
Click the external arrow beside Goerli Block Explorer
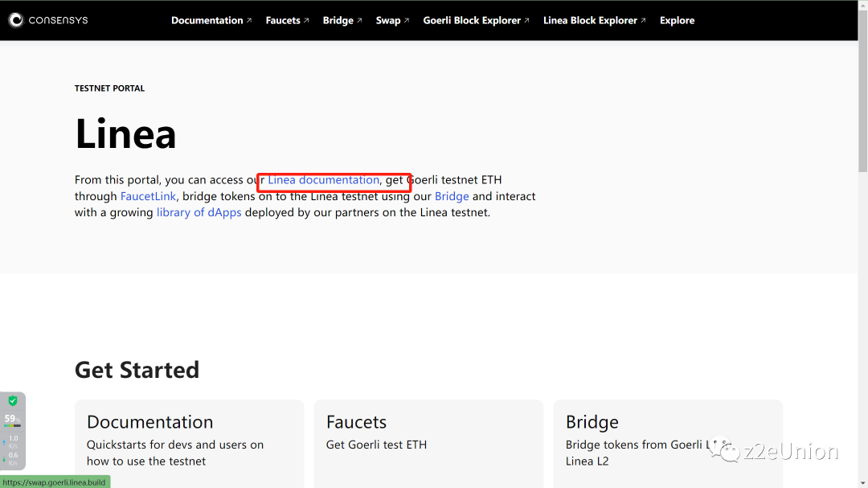pyautogui.click(x=526, y=20)
